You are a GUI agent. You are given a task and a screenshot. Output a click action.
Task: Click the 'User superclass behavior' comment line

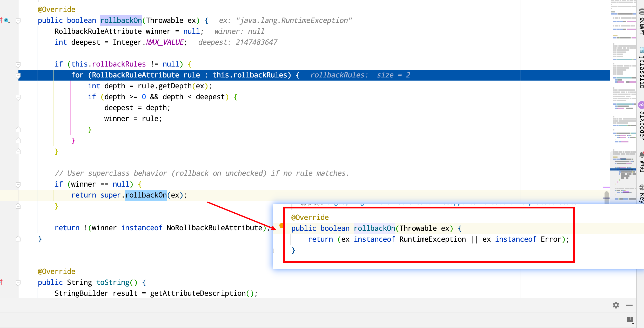click(202, 173)
